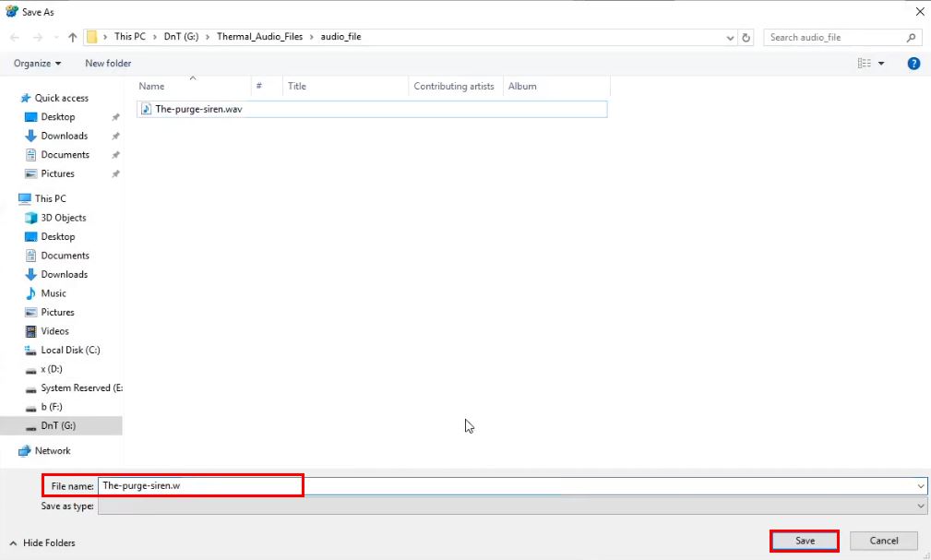The image size is (931, 560).
Task: Click the search magnifier icon
Action: pos(911,38)
